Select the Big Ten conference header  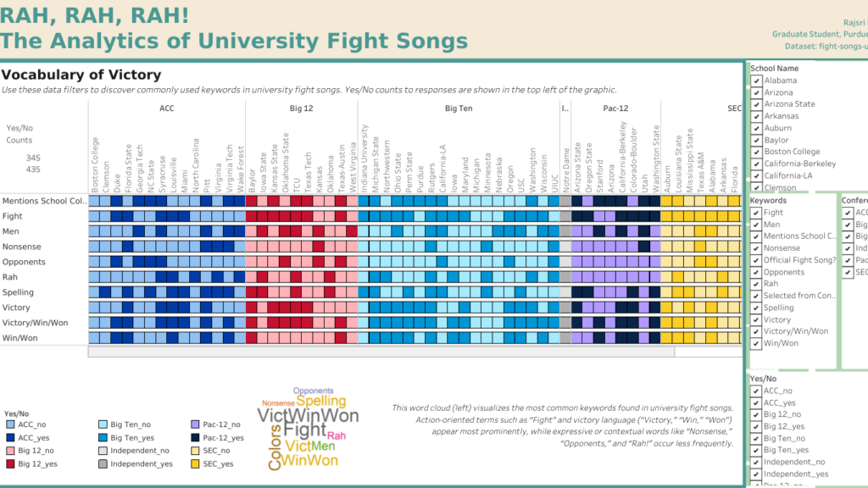[457, 108]
